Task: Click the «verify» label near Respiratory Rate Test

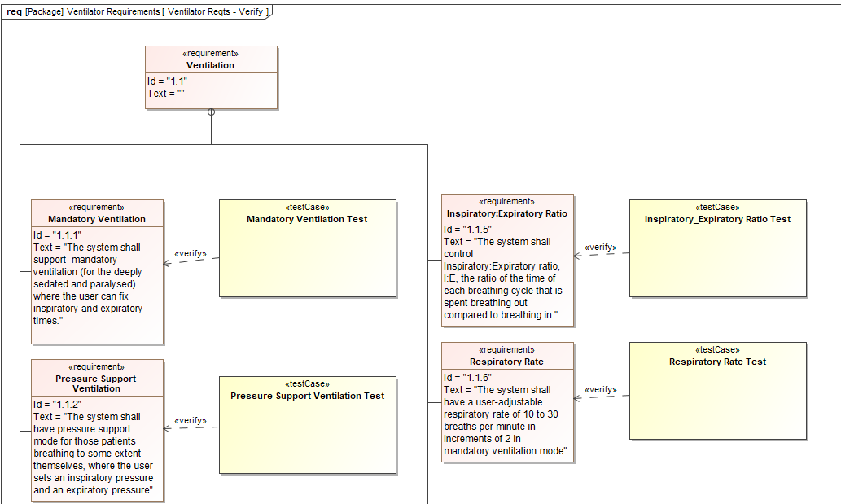Action: [601, 389]
